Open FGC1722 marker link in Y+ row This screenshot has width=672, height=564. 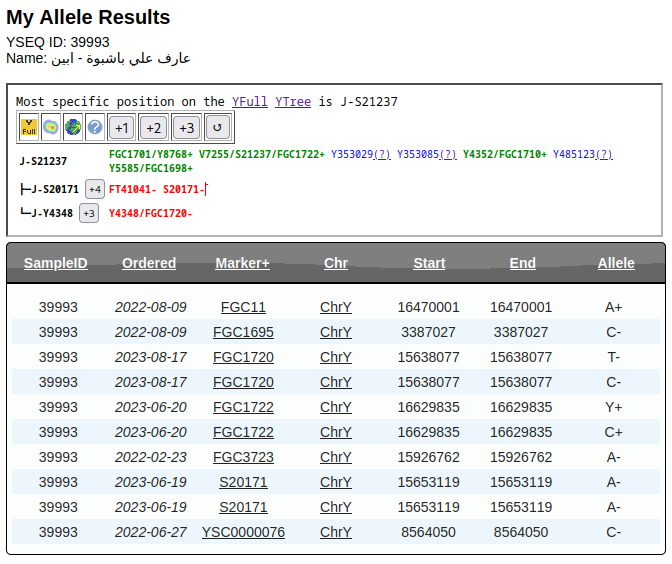243,407
